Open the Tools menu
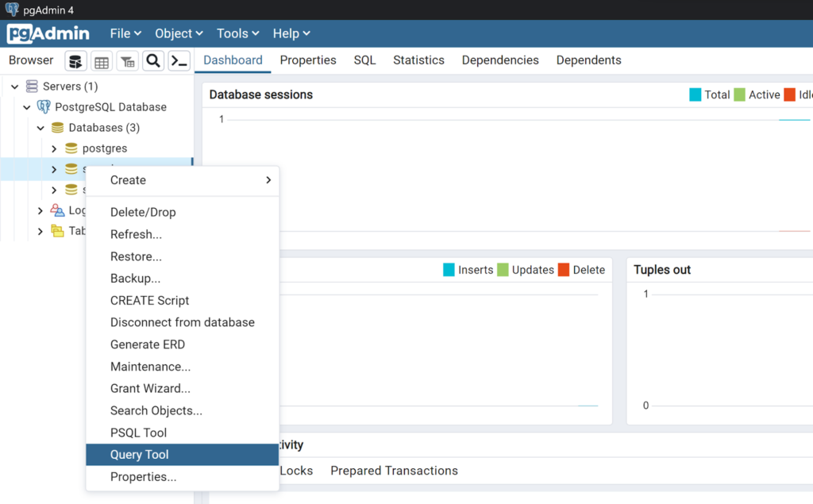813x504 pixels. 232,33
